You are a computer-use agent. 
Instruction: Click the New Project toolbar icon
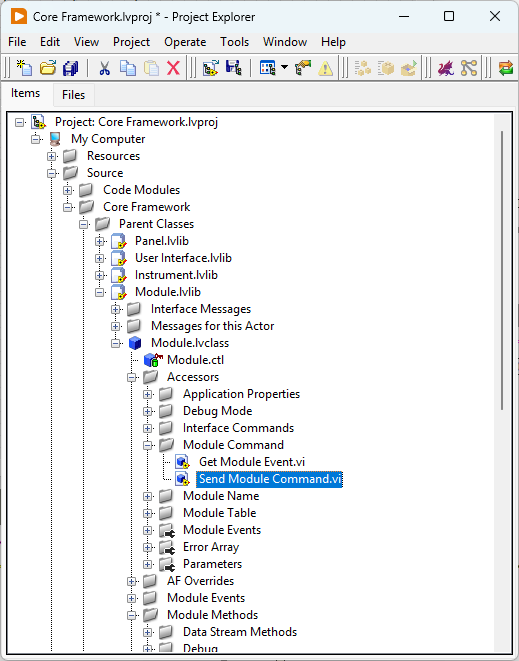pyautogui.click(x=24, y=67)
